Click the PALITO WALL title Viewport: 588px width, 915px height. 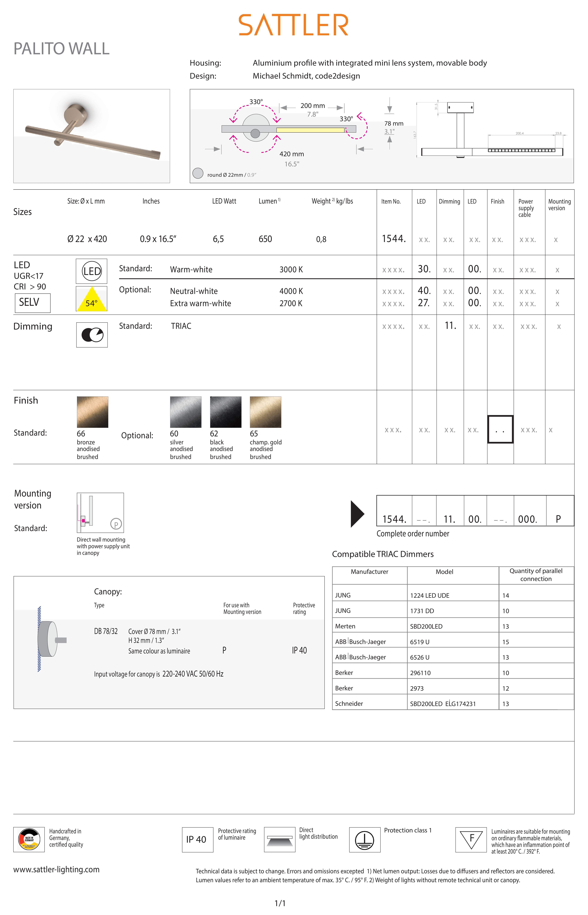click(61, 48)
